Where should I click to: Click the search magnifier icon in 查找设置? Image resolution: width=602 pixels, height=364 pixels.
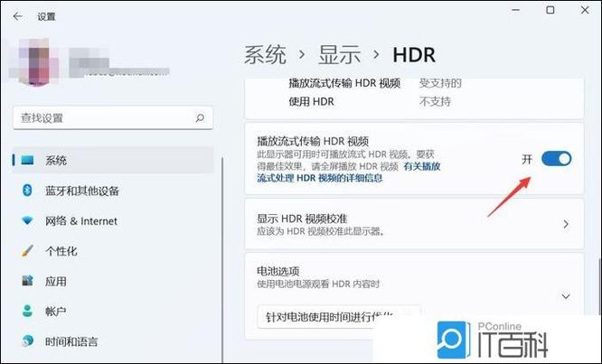200,117
